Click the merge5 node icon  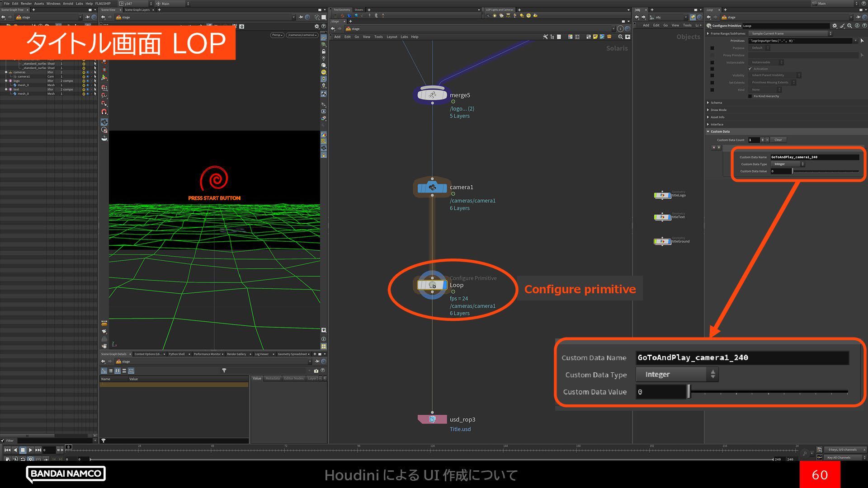(x=432, y=95)
